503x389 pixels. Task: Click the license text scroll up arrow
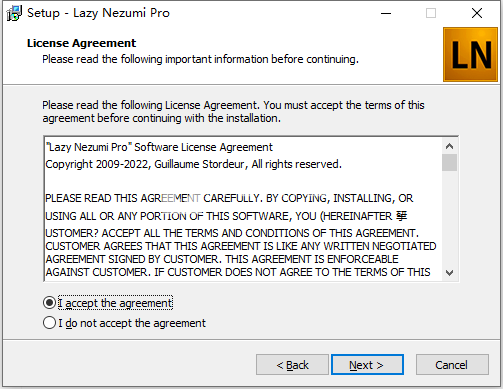pos(449,146)
